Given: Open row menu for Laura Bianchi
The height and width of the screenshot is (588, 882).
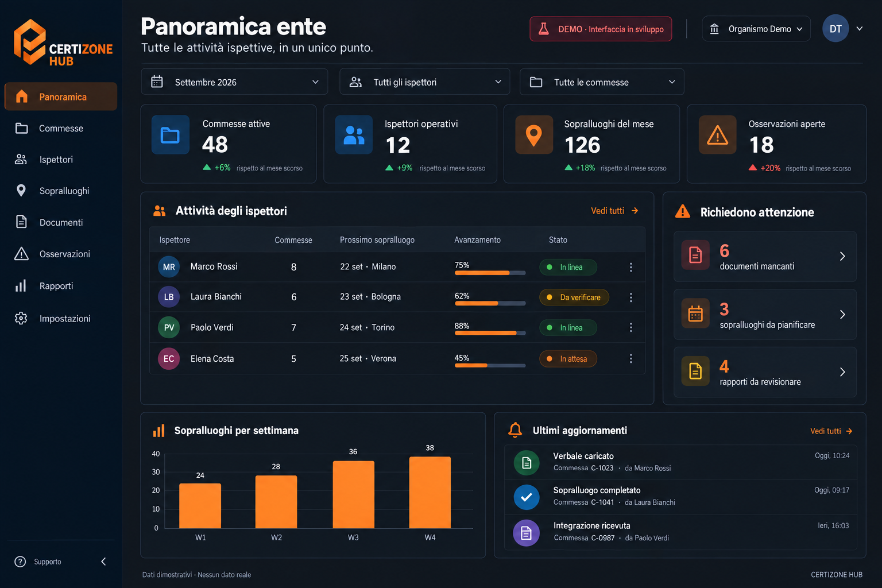Looking at the screenshot, I should click(x=630, y=297).
